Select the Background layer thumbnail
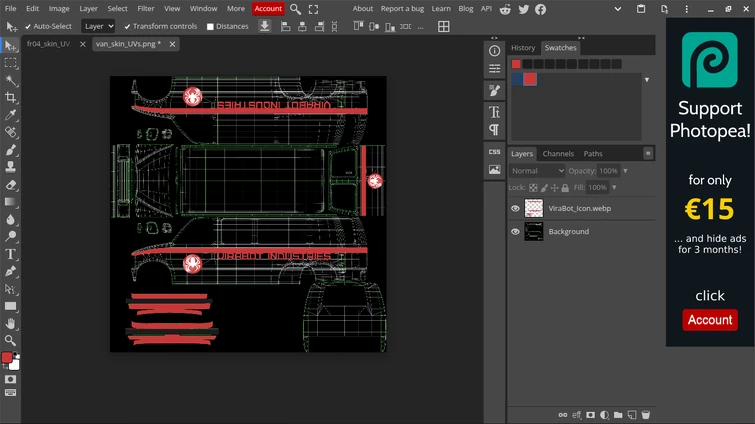 [x=534, y=231]
